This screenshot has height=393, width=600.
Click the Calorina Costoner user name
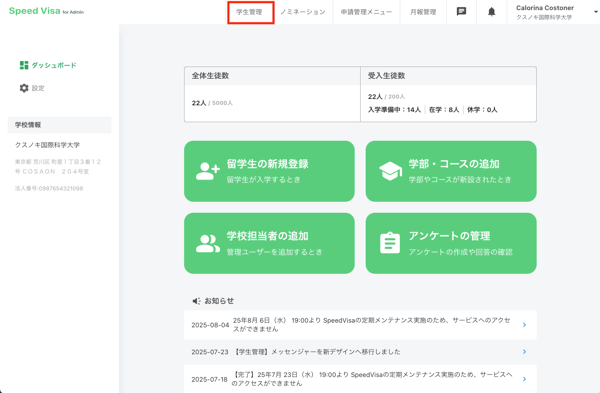click(x=545, y=8)
